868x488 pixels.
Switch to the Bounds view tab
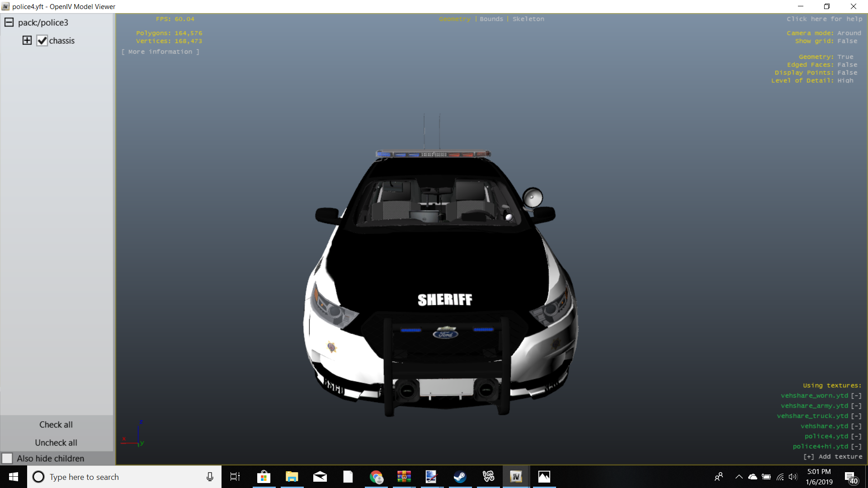491,19
